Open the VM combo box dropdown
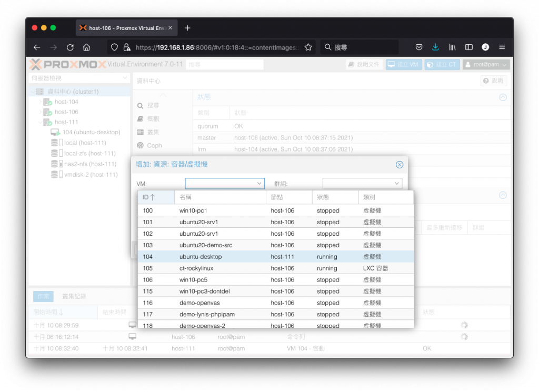 click(259, 184)
